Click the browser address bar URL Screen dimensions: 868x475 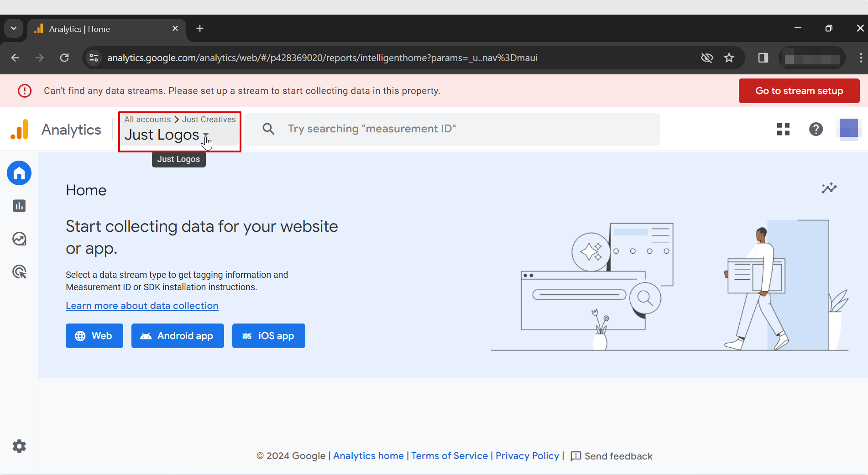pos(322,58)
